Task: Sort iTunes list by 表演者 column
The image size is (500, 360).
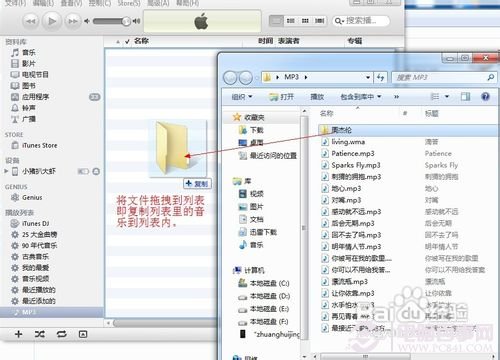Action: point(289,41)
